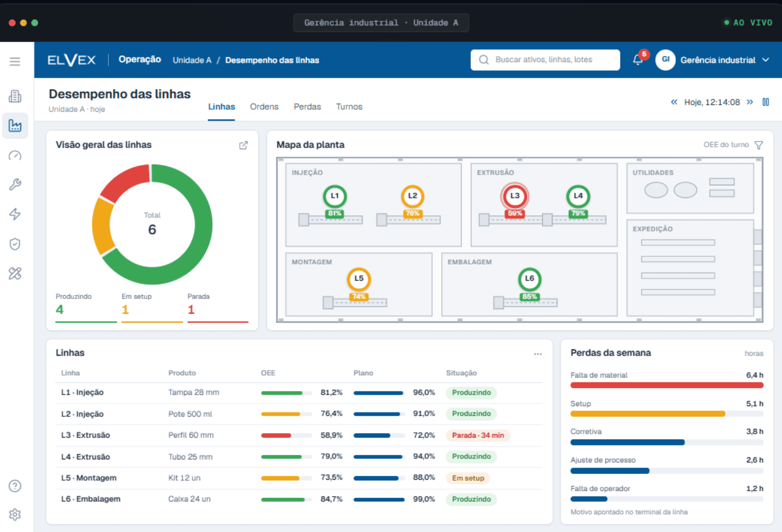The image size is (782, 532).
Task: Switch to the Turnos tab
Action: 349,107
